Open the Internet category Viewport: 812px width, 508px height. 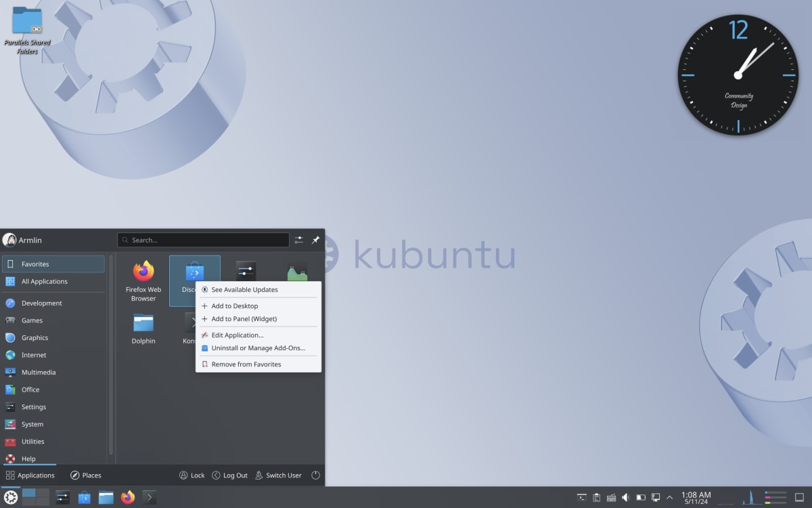53,355
